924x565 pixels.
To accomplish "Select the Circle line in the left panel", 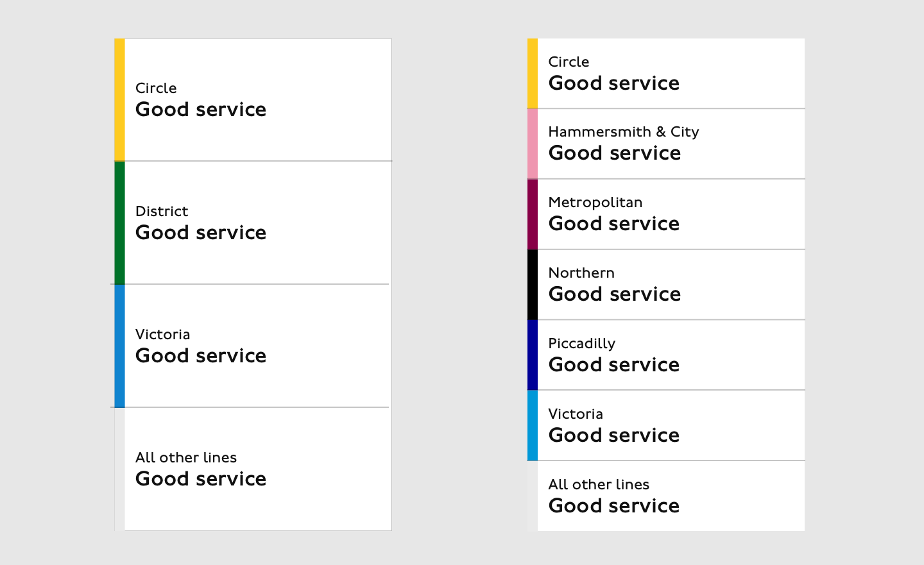I will pos(253,99).
